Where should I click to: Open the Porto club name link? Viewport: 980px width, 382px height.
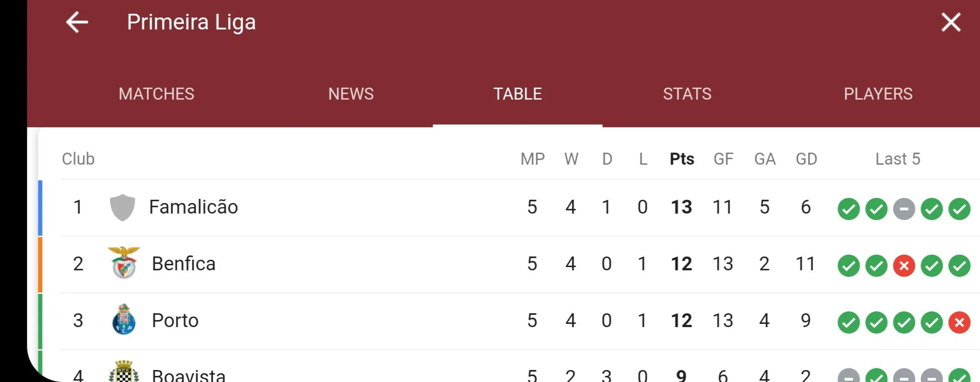tap(175, 321)
